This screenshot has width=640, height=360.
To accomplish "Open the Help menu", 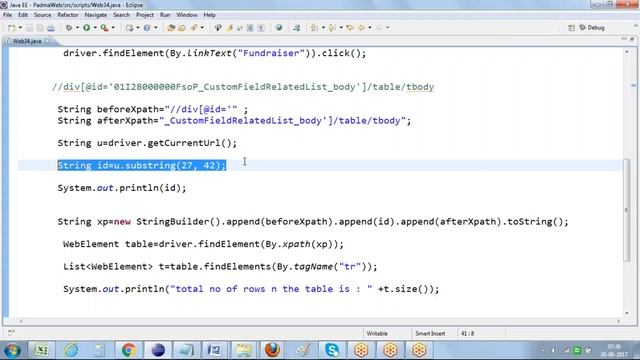I will 209,15.
